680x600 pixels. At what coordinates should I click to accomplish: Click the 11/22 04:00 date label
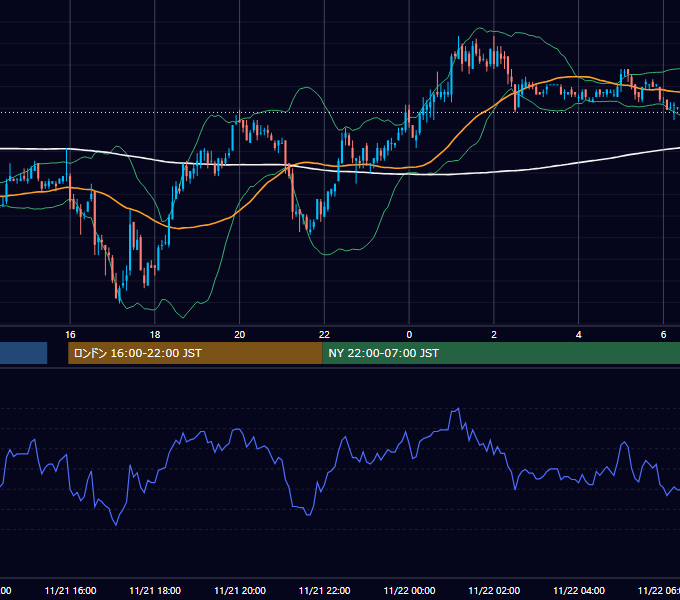[579, 590]
